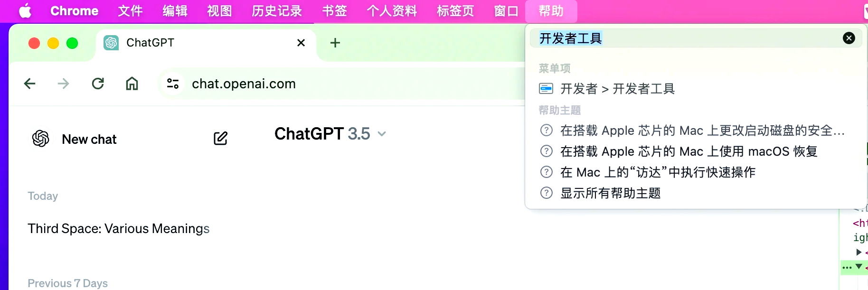
Task: Open the 文件 menu
Action: point(130,11)
